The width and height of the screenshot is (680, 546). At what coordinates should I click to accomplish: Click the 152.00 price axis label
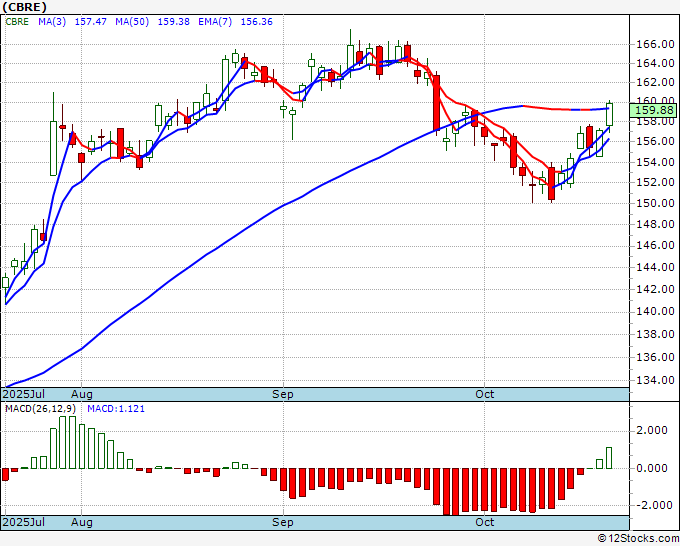coord(655,183)
